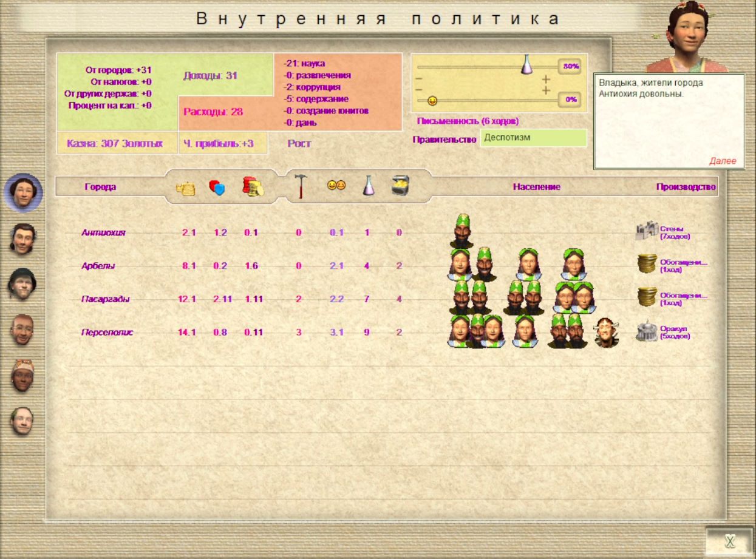756x559 pixels.
Task: Click the Оракул temple production icon
Action: (647, 331)
